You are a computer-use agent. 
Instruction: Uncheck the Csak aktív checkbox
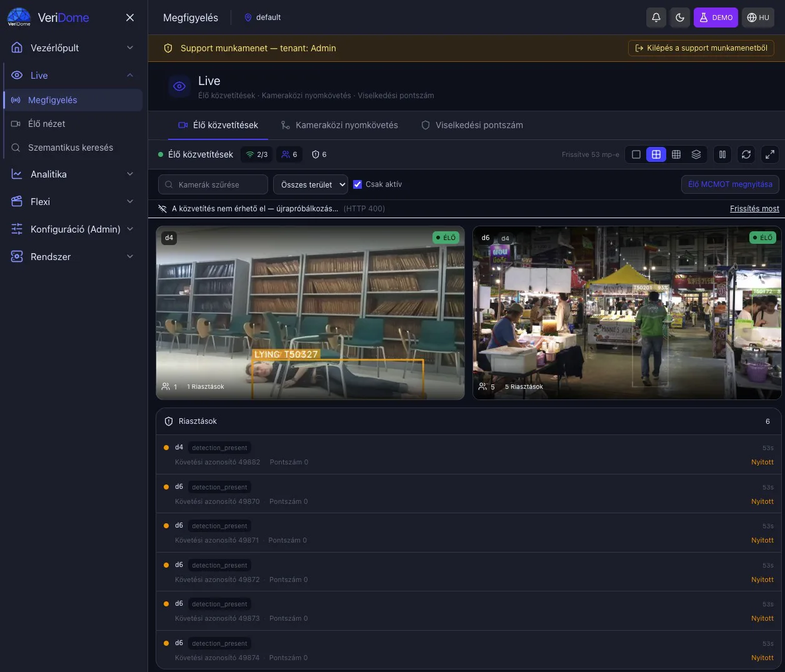point(357,184)
